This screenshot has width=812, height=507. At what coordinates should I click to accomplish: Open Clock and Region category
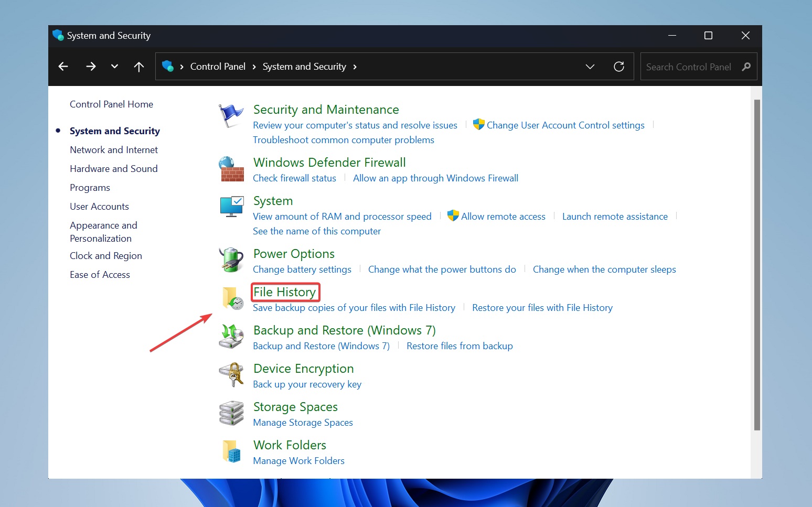(x=106, y=256)
